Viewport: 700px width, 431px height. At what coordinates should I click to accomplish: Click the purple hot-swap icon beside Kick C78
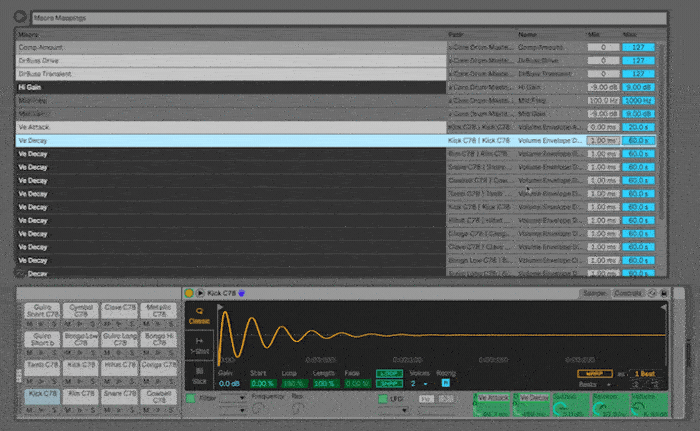point(242,293)
